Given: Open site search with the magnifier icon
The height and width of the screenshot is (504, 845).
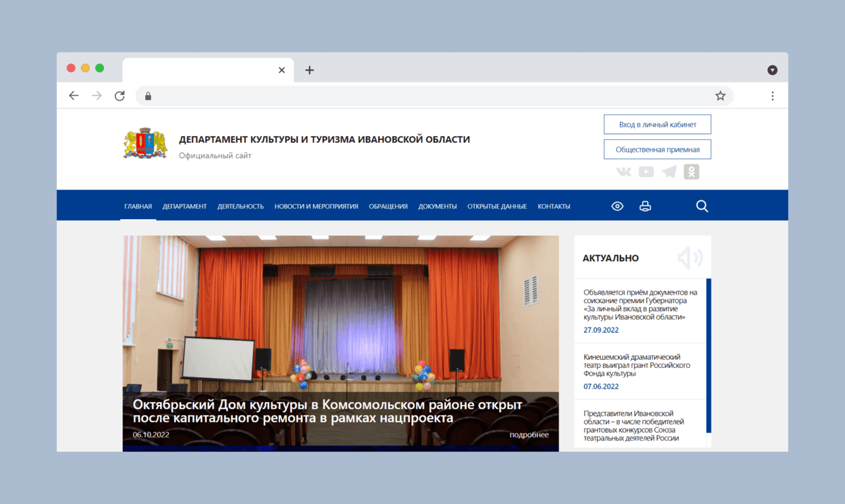Looking at the screenshot, I should [702, 206].
